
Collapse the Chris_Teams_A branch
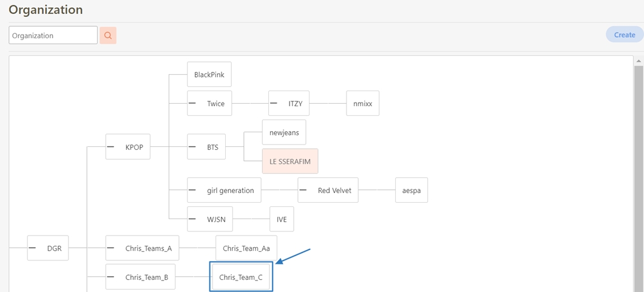(x=110, y=248)
